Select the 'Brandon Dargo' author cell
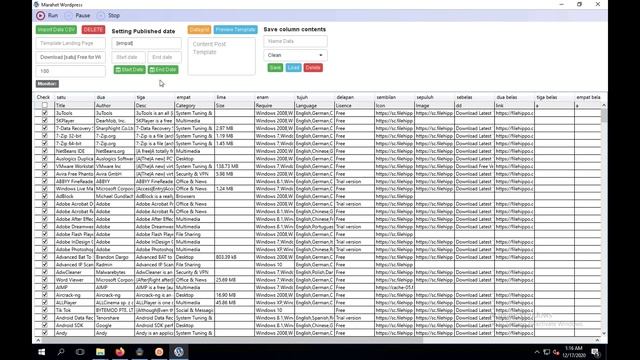Image resolution: width=640 pixels, height=360 pixels. click(115, 257)
